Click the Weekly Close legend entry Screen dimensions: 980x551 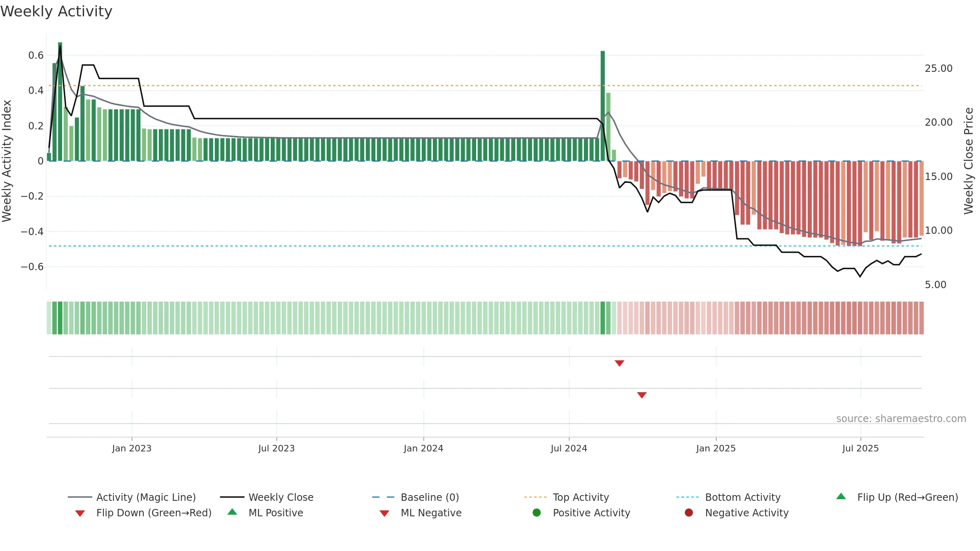[x=267, y=497]
